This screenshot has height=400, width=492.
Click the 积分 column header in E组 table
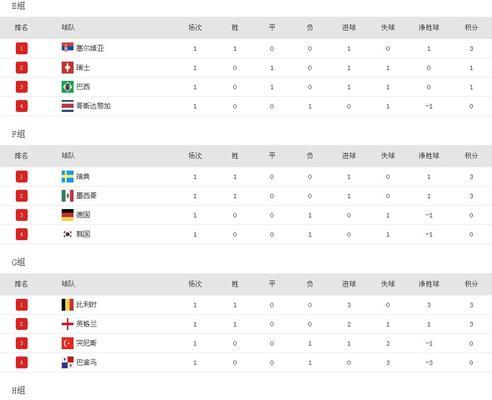(471, 27)
